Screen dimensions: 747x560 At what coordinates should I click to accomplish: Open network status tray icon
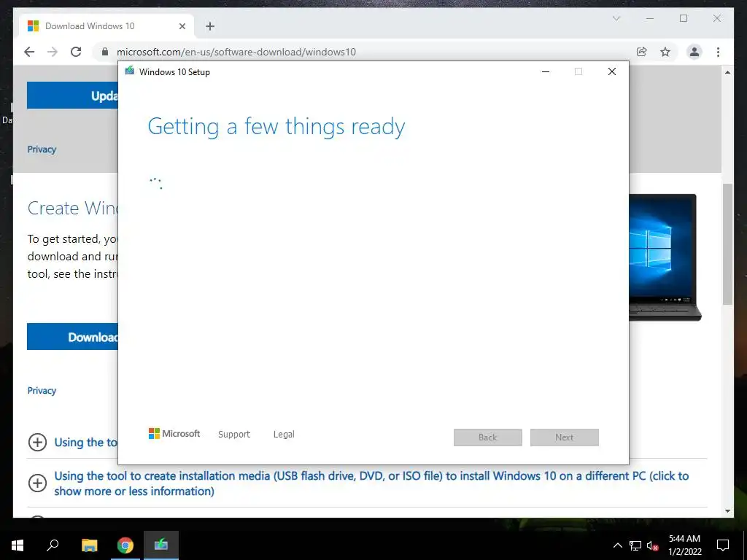point(635,545)
